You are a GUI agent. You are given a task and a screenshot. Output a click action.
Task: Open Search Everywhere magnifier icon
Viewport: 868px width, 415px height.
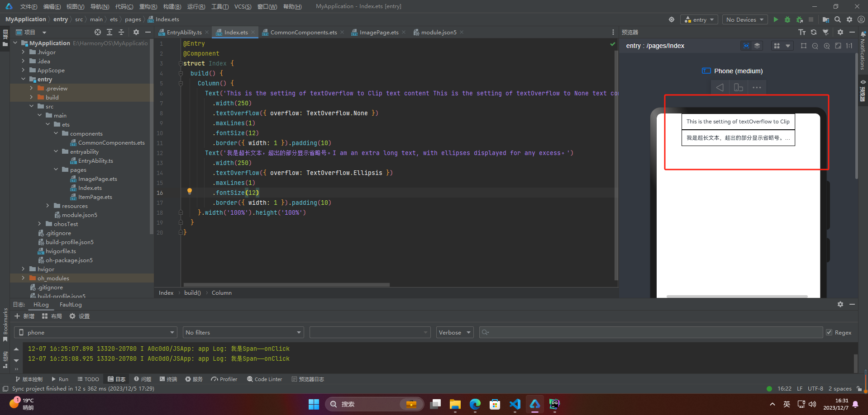838,19
